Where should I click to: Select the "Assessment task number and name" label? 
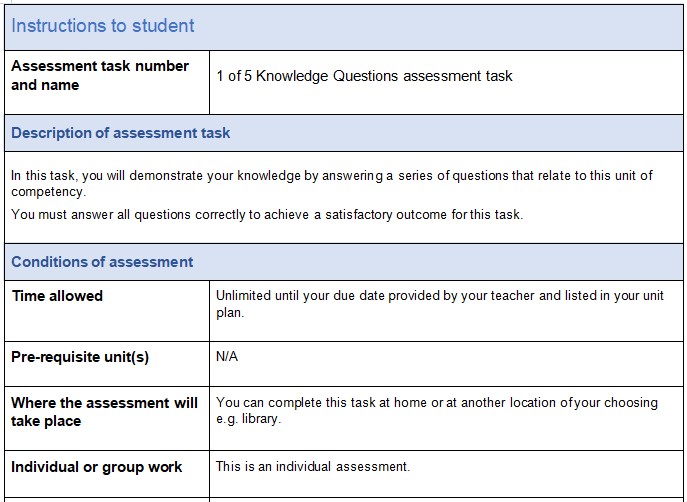99,75
